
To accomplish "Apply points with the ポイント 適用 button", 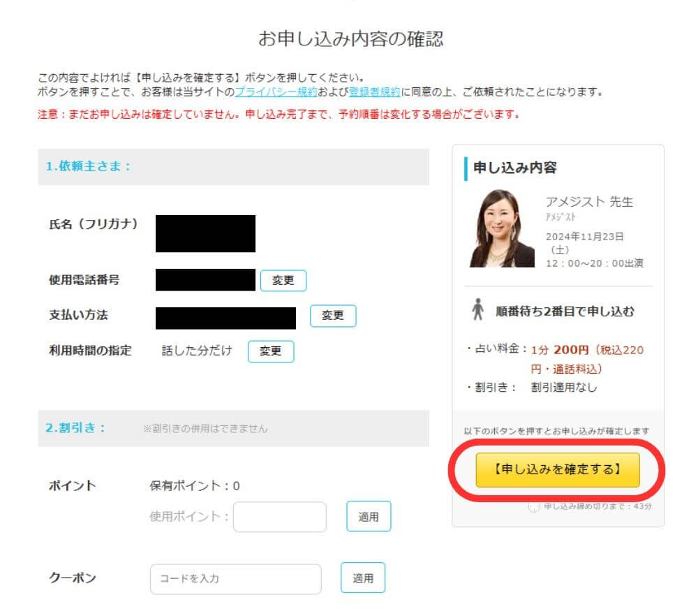I will click(x=369, y=517).
